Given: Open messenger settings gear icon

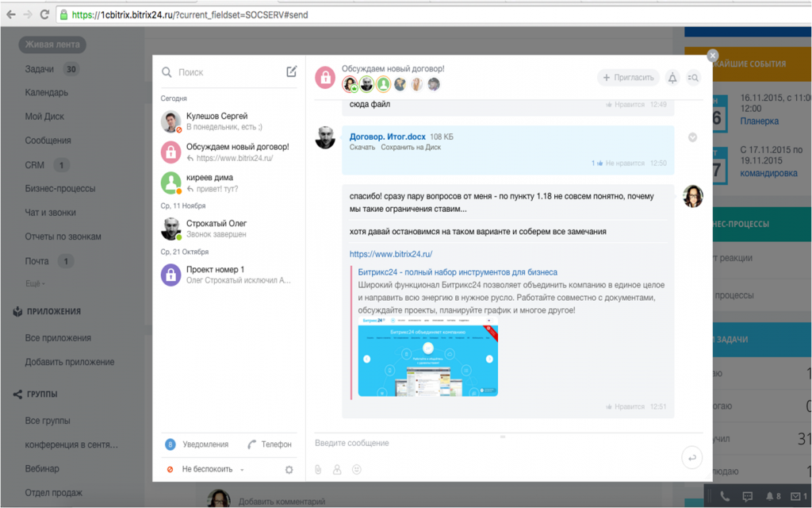Looking at the screenshot, I should [x=289, y=469].
